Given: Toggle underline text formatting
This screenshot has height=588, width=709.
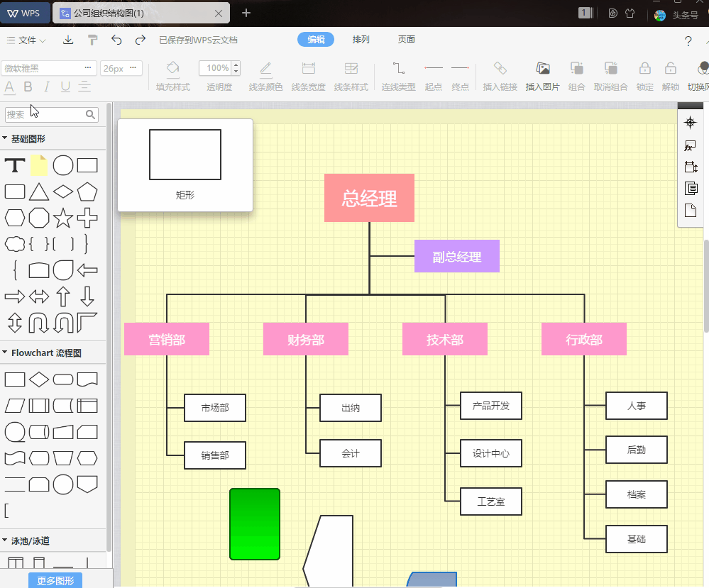Looking at the screenshot, I should pos(64,87).
